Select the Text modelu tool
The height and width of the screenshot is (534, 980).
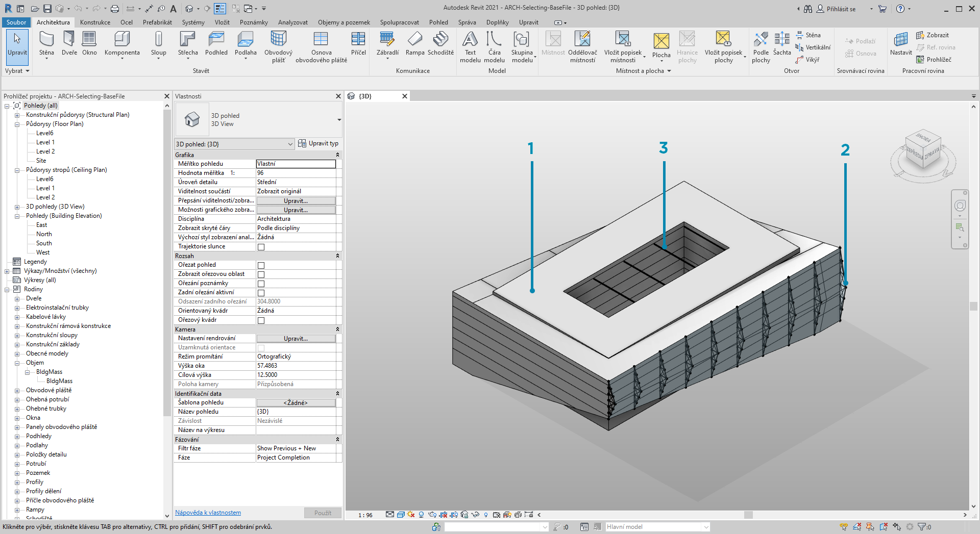[470, 47]
